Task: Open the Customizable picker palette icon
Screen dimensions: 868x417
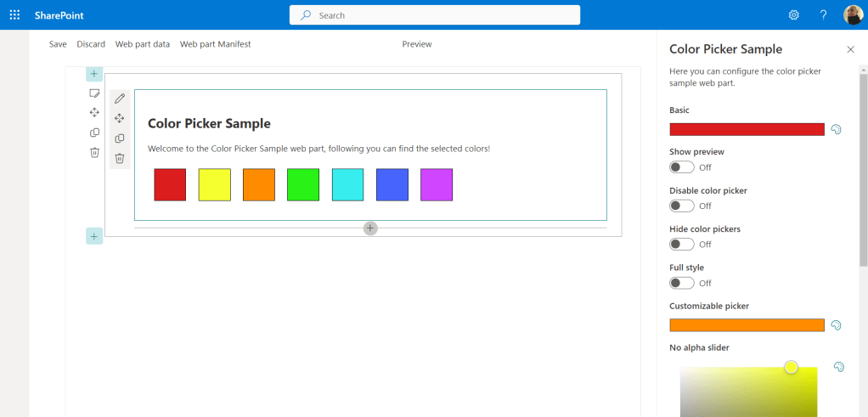Action: [x=836, y=325]
